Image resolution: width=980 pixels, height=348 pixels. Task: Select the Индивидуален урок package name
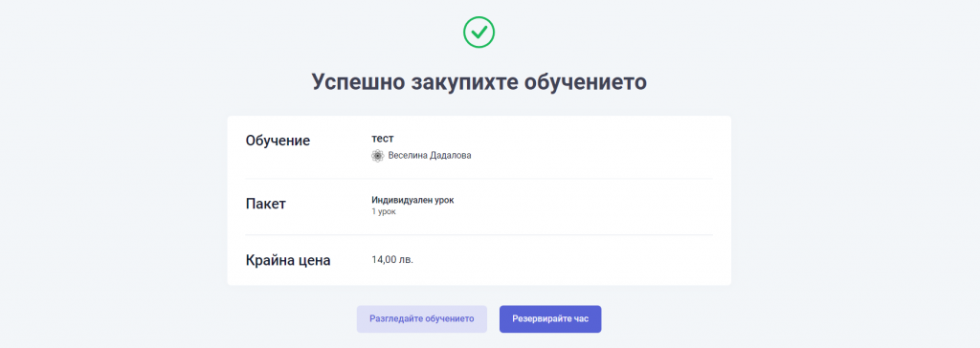412,201
